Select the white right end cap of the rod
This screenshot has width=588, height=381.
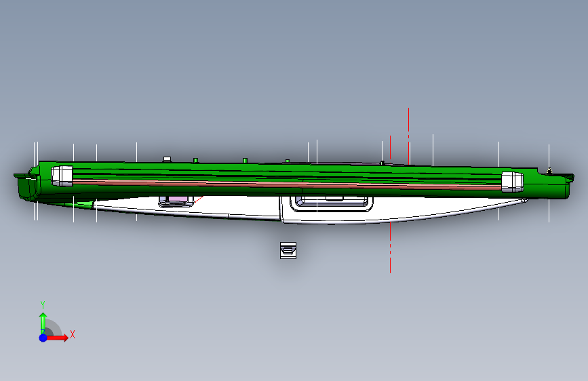click(x=512, y=182)
